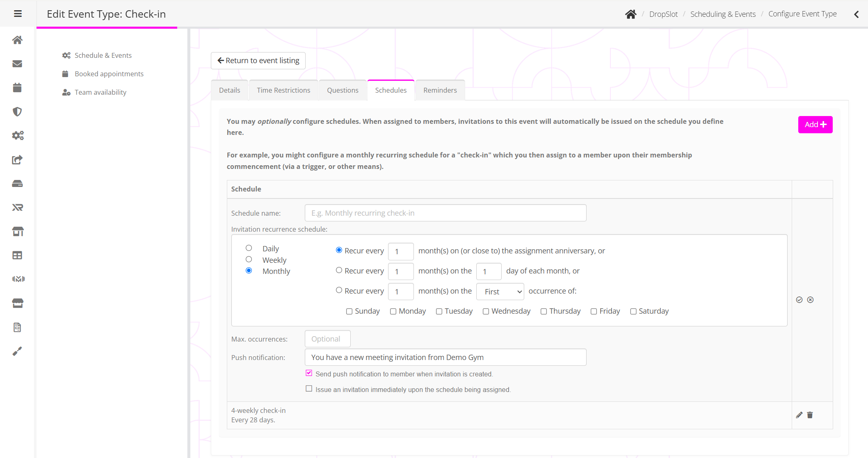Collapse panel with the top-right chevron arrow
This screenshot has width=868, height=458.
click(857, 14)
